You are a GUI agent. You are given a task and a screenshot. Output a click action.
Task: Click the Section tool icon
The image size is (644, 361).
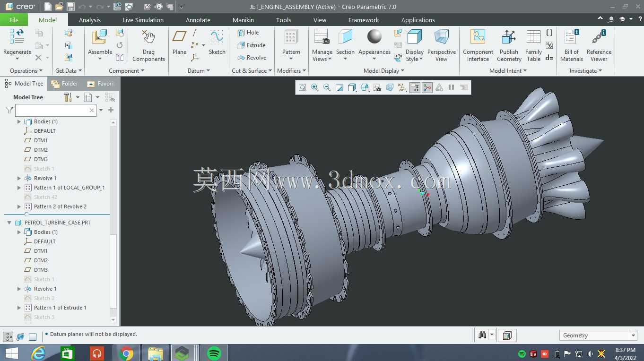[x=345, y=37]
